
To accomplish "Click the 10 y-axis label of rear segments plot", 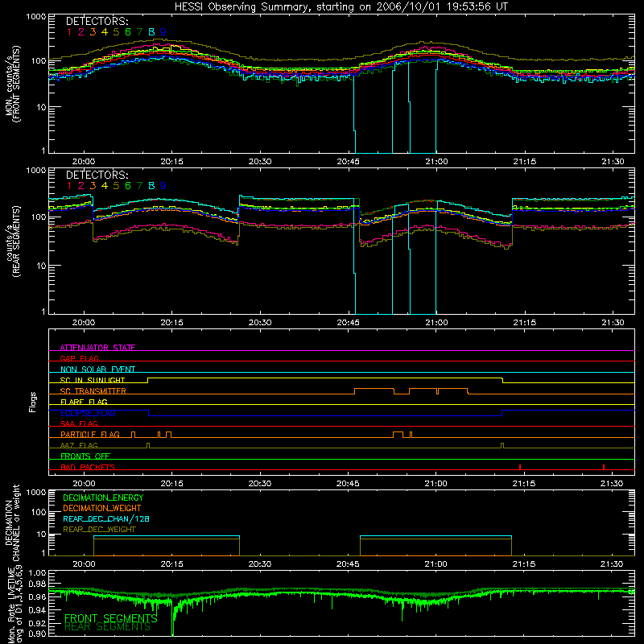I will 41,266.
